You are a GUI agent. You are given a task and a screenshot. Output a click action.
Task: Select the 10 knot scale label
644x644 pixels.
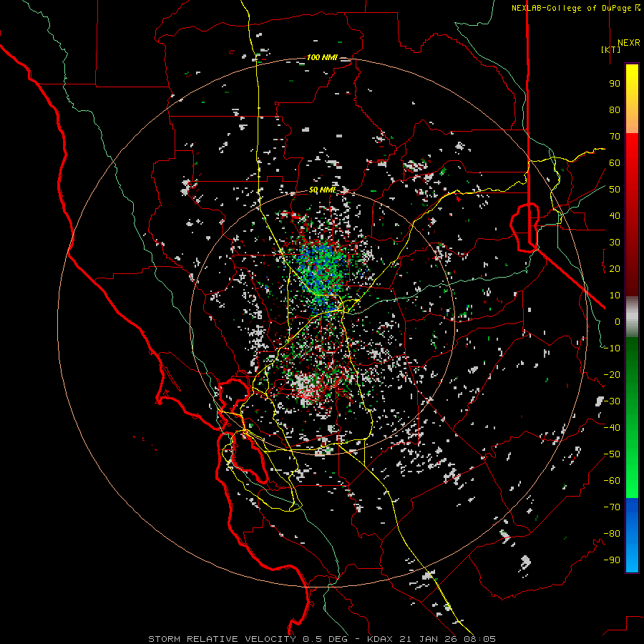(615, 296)
